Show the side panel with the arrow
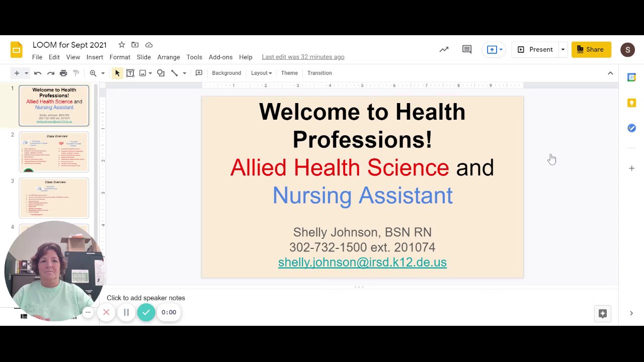644x362 pixels. 631,313
